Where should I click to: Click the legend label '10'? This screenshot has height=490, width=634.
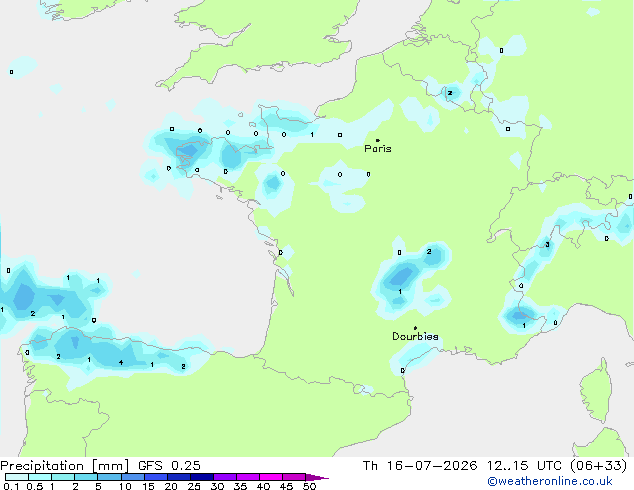click(125, 486)
